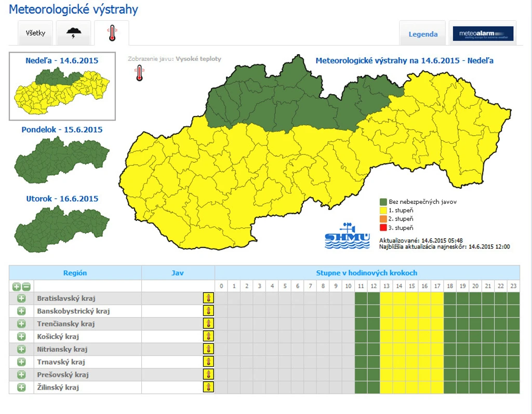The width and height of the screenshot is (532, 414).
Task: Click red '3. stupeň' legend swatch
Action: pos(383,228)
